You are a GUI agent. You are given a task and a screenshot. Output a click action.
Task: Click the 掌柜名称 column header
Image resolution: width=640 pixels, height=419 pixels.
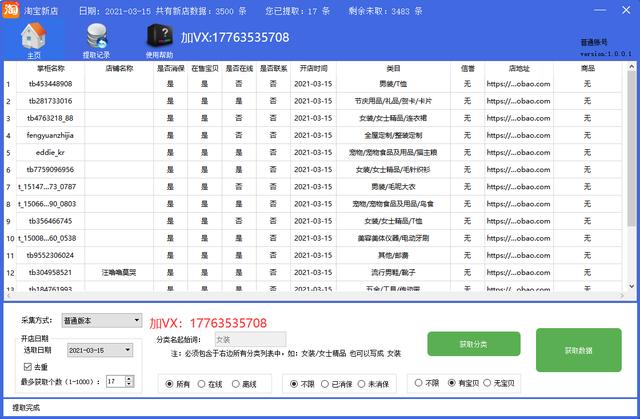[x=50, y=69]
